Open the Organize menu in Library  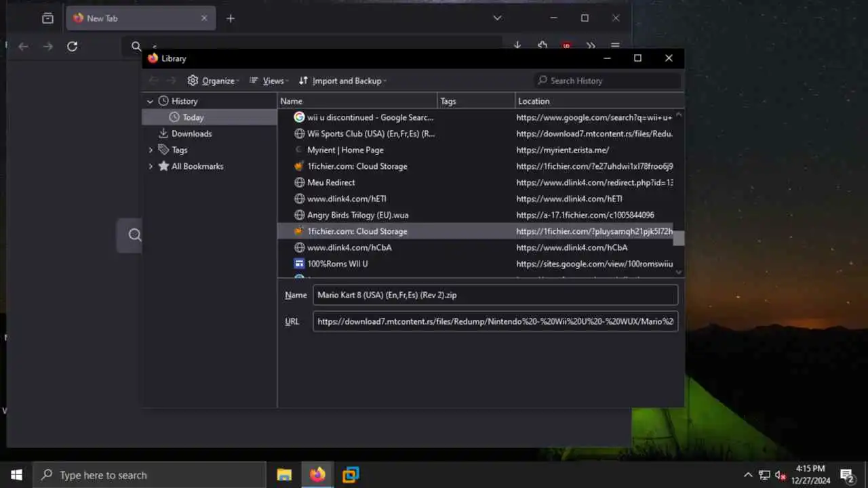point(213,81)
